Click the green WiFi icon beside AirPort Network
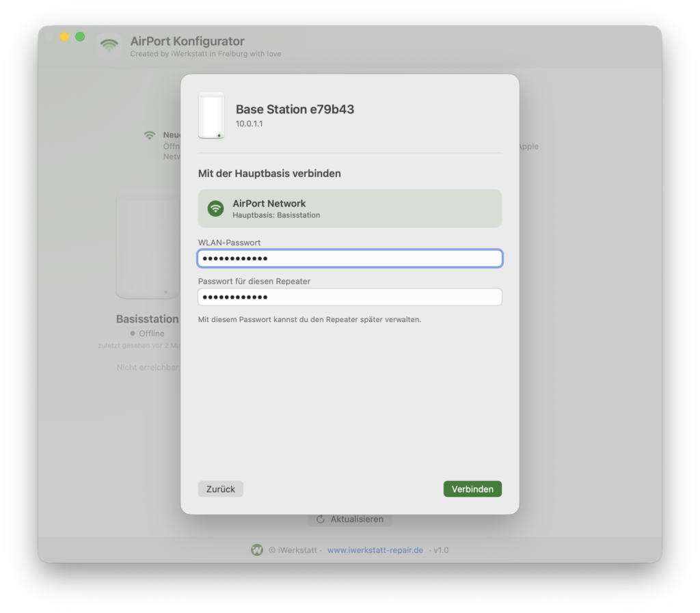 coord(215,208)
